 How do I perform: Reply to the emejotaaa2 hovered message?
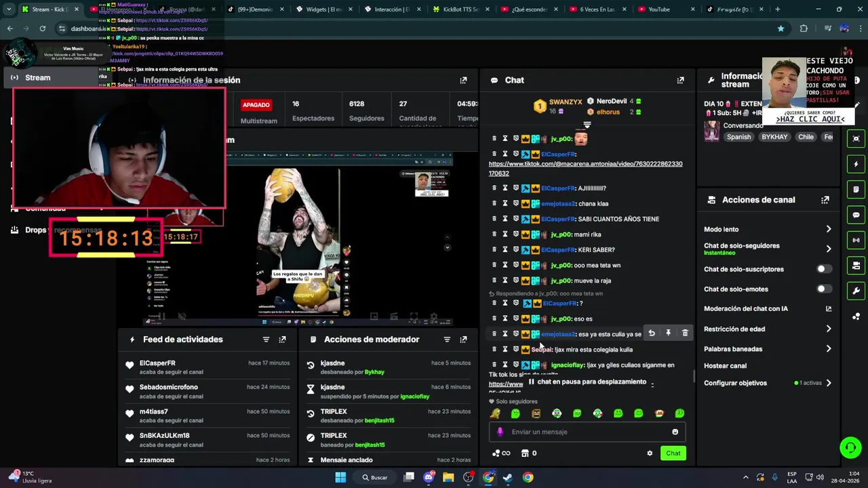tap(652, 333)
